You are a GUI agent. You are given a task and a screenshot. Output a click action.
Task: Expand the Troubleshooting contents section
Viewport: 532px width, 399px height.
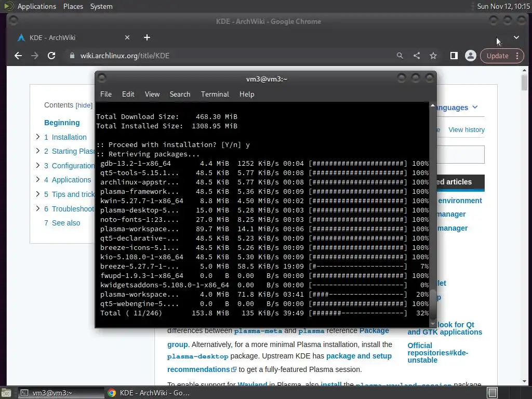37,209
